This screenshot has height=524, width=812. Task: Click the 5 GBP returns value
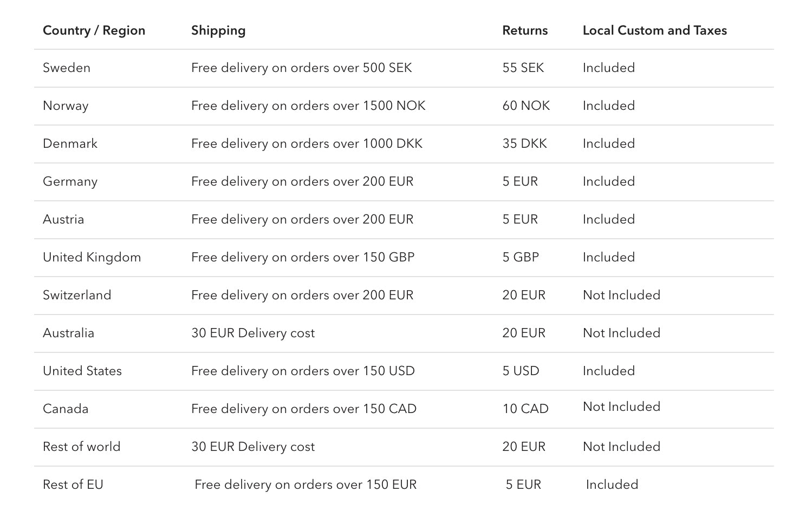(x=521, y=257)
